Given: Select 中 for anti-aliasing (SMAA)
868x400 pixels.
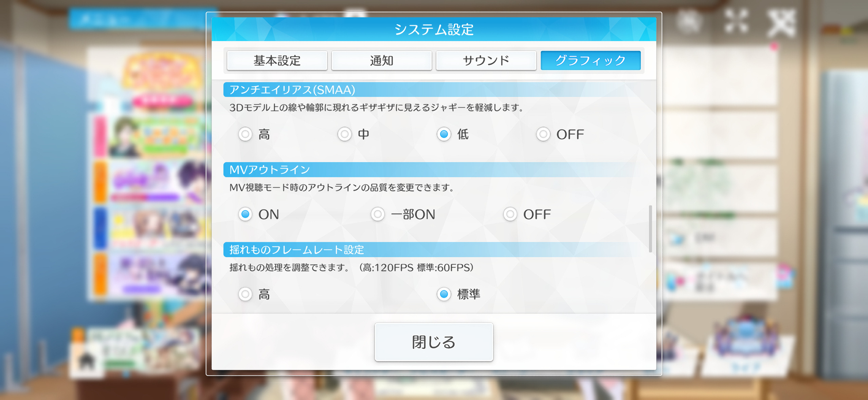Looking at the screenshot, I should (344, 134).
